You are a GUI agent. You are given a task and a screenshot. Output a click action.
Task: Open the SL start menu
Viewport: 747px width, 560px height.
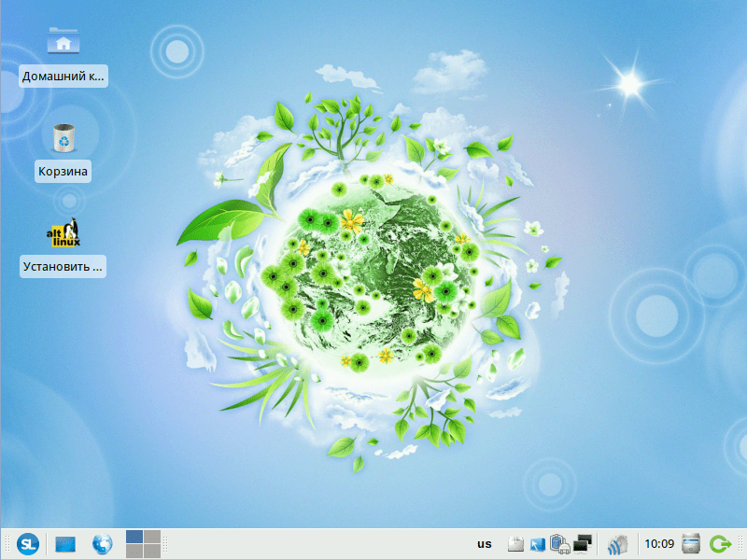coord(30,544)
